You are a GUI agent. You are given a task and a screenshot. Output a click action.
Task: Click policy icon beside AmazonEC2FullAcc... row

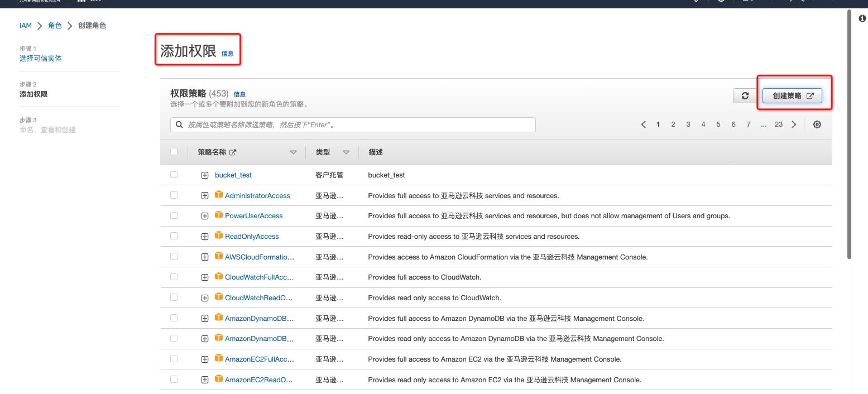pos(219,358)
